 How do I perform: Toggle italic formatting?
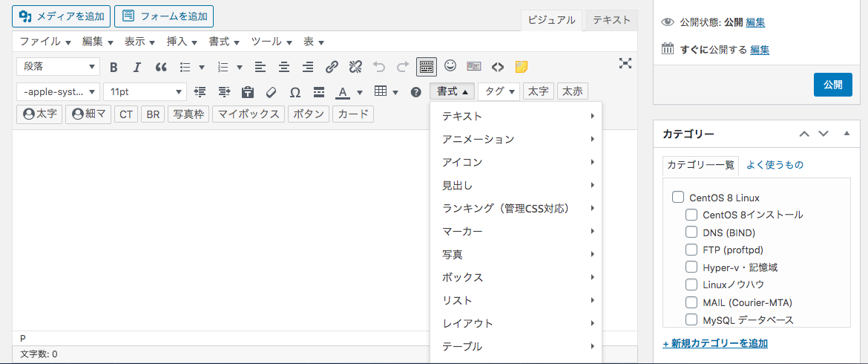137,67
